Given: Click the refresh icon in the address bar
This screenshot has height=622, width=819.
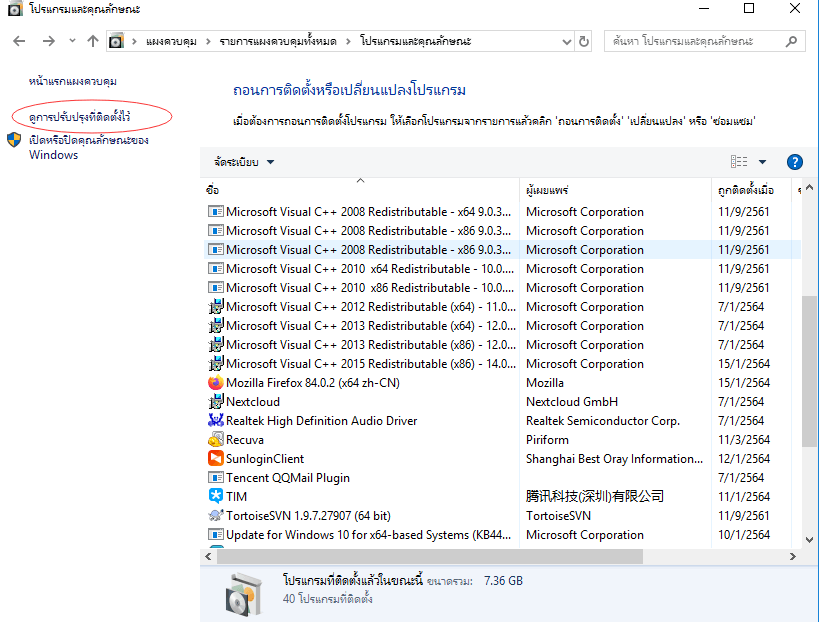Looking at the screenshot, I should 583,41.
